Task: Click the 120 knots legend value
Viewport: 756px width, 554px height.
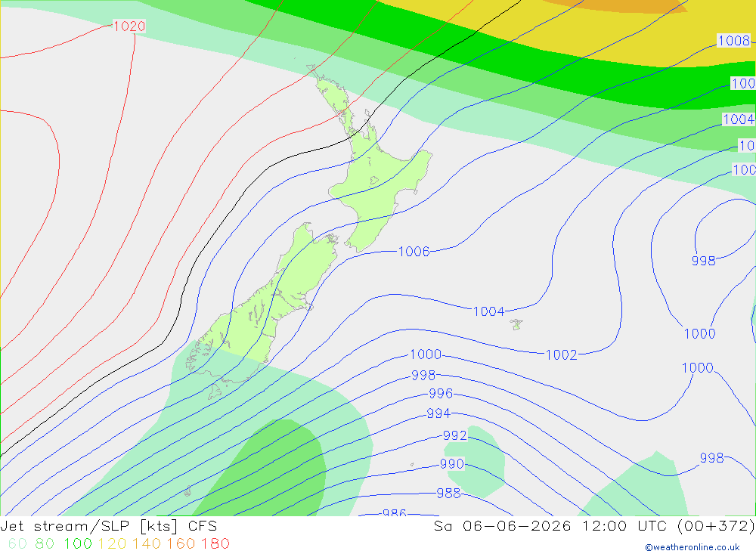Action: point(112,544)
